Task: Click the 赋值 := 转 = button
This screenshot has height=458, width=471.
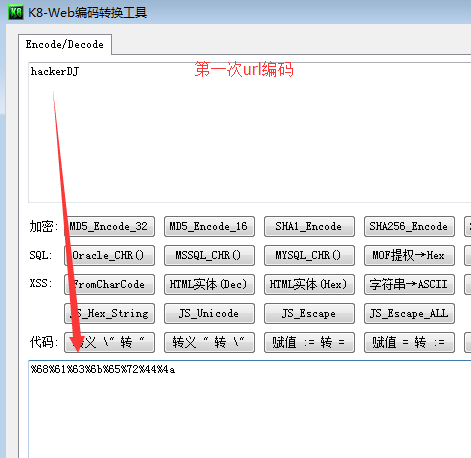Action: [x=309, y=343]
